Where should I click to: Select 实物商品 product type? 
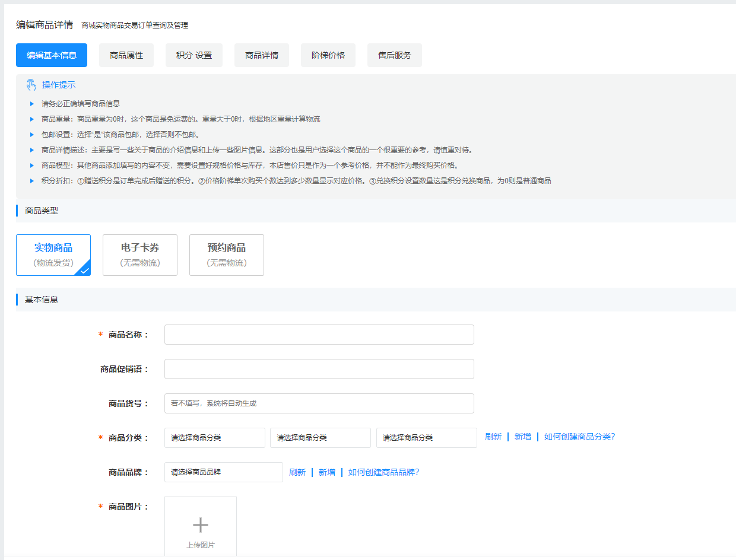pos(53,255)
